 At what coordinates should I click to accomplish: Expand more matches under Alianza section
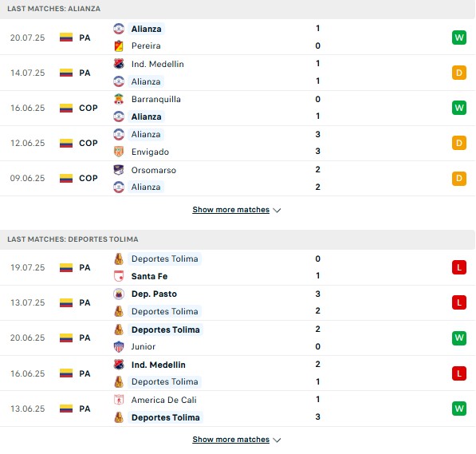(x=230, y=210)
